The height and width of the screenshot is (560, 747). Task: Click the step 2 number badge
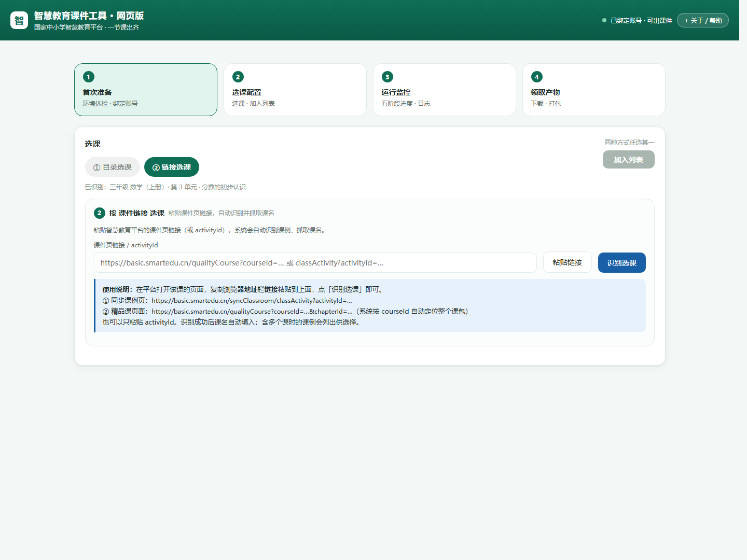coord(238,77)
